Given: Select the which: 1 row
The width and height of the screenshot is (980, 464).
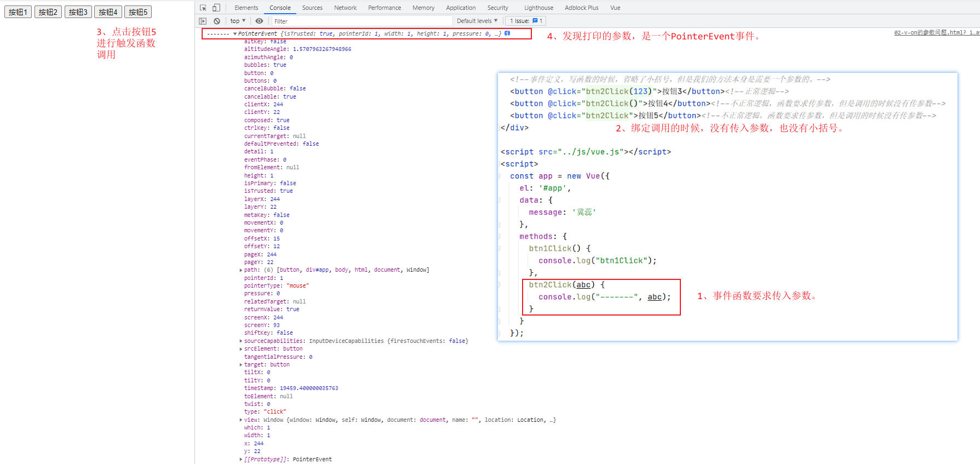Looking at the screenshot, I should coord(257,428).
